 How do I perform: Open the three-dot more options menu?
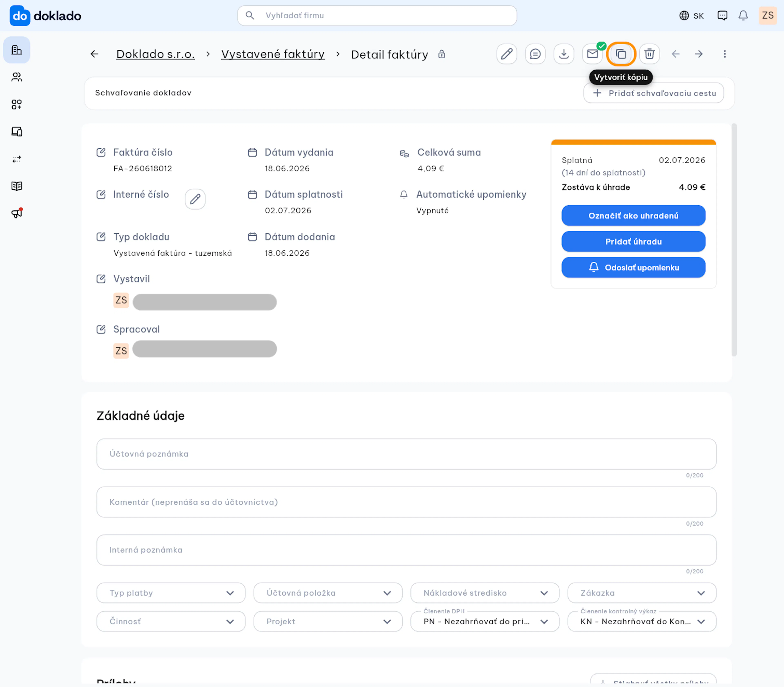(x=725, y=54)
